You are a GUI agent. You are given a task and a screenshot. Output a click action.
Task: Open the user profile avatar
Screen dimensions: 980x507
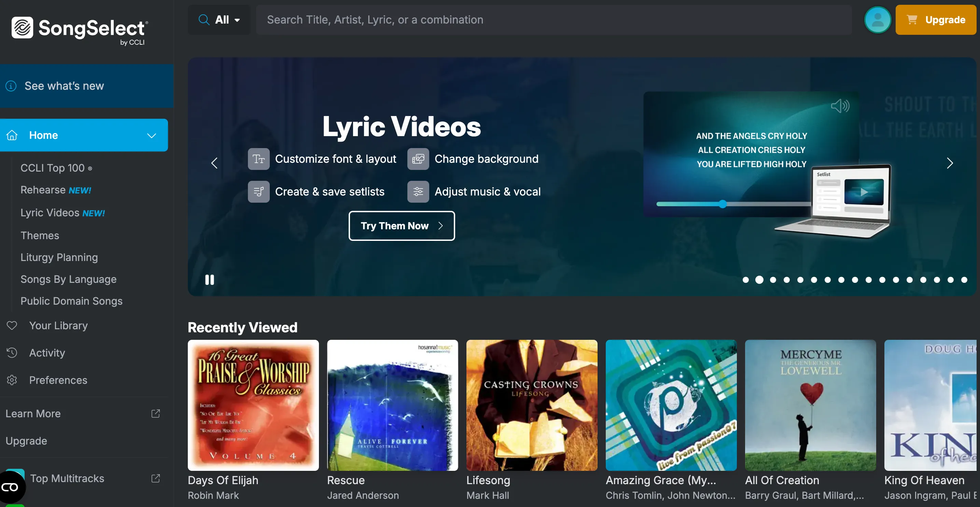(877, 20)
